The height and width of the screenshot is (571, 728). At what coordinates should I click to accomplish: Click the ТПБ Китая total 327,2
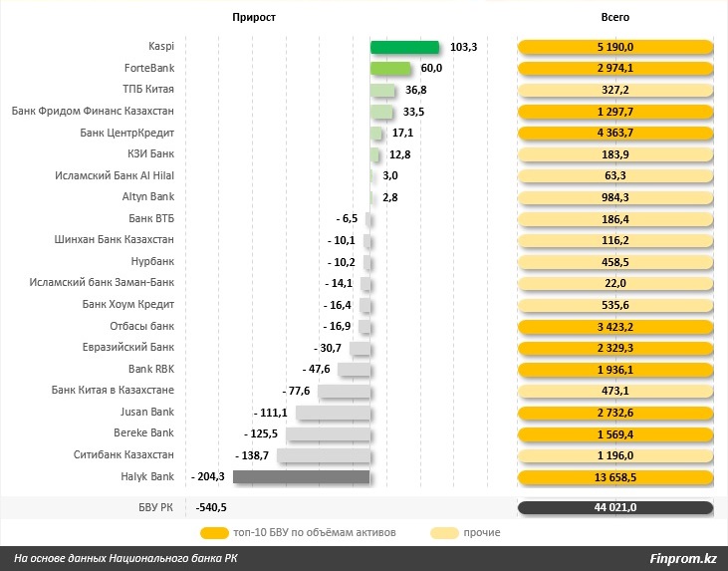click(615, 90)
